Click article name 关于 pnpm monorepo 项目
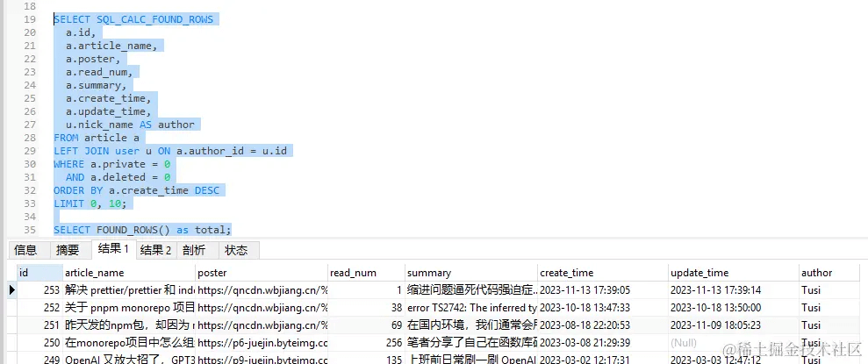Screen dimensions: 868x364 click(129, 308)
